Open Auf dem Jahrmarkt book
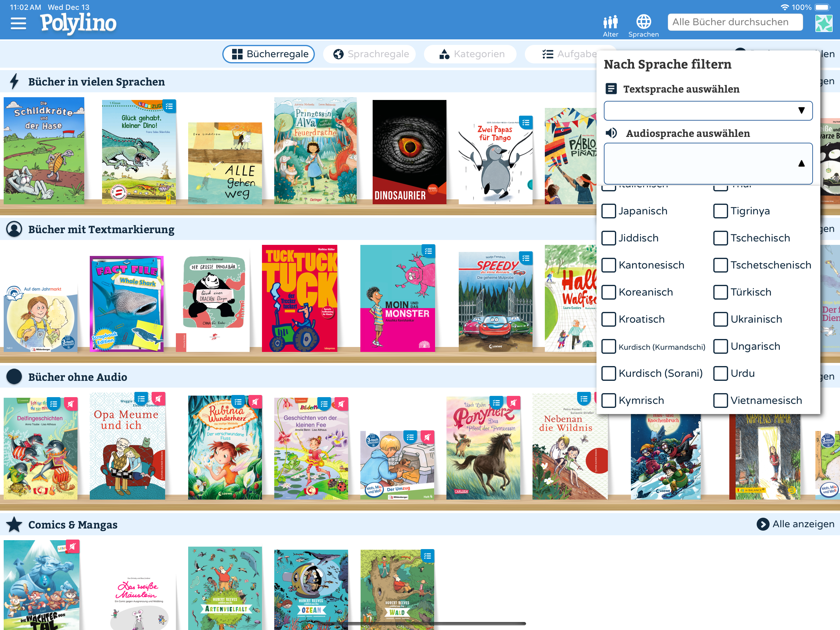 41,318
